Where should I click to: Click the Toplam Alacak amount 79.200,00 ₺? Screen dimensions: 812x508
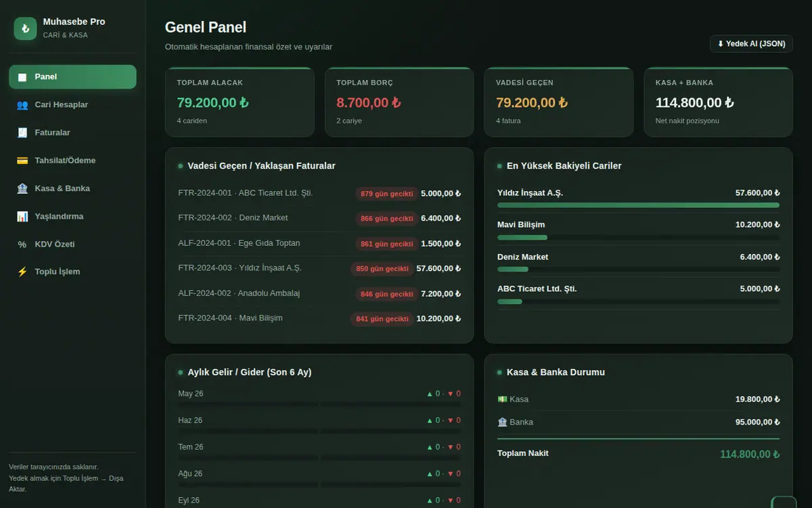212,103
